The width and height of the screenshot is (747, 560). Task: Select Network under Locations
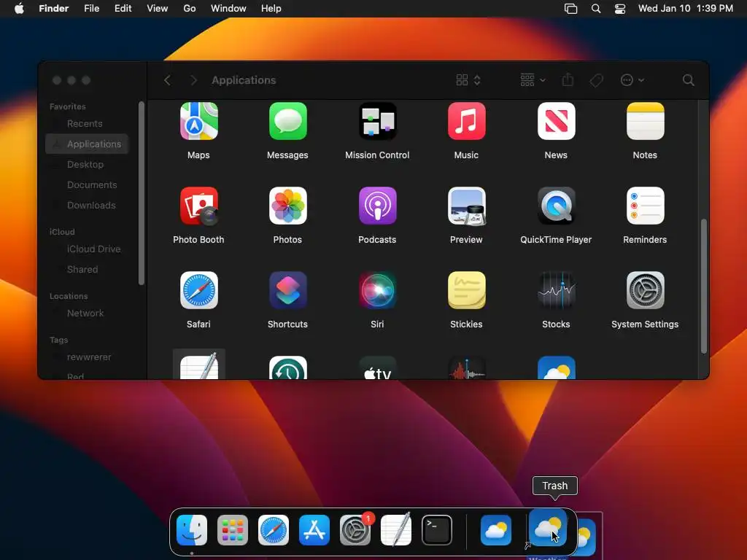87,313
